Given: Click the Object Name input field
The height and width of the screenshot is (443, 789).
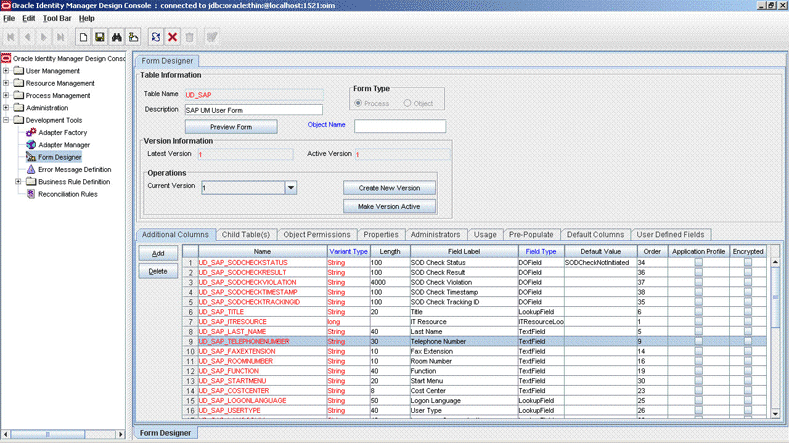Looking at the screenshot, I should (x=400, y=126).
